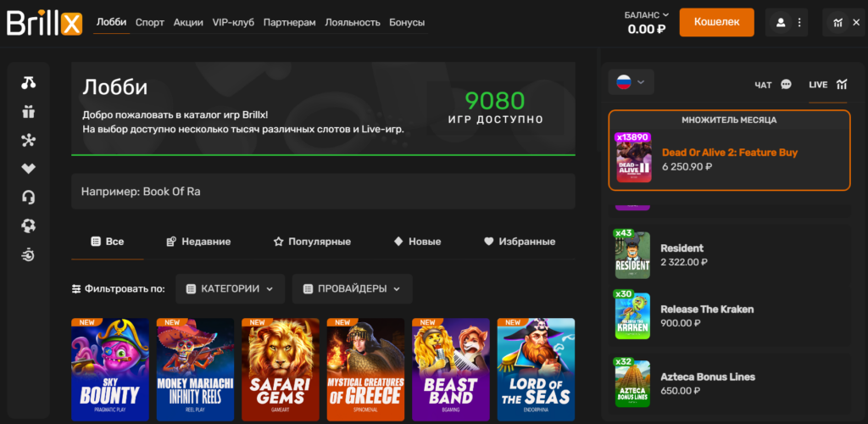This screenshot has height=424, width=868.
Task: Click the Azteca Bonus Lines title
Action: pos(708,377)
